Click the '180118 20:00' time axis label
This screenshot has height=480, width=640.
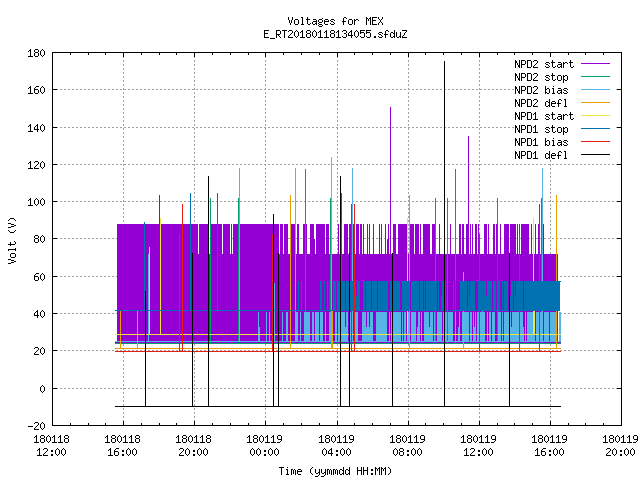pos(193,446)
